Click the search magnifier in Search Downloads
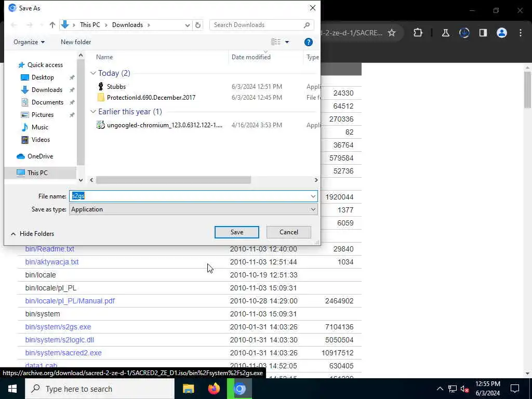The height and width of the screenshot is (399, 532). (x=307, y=25)
